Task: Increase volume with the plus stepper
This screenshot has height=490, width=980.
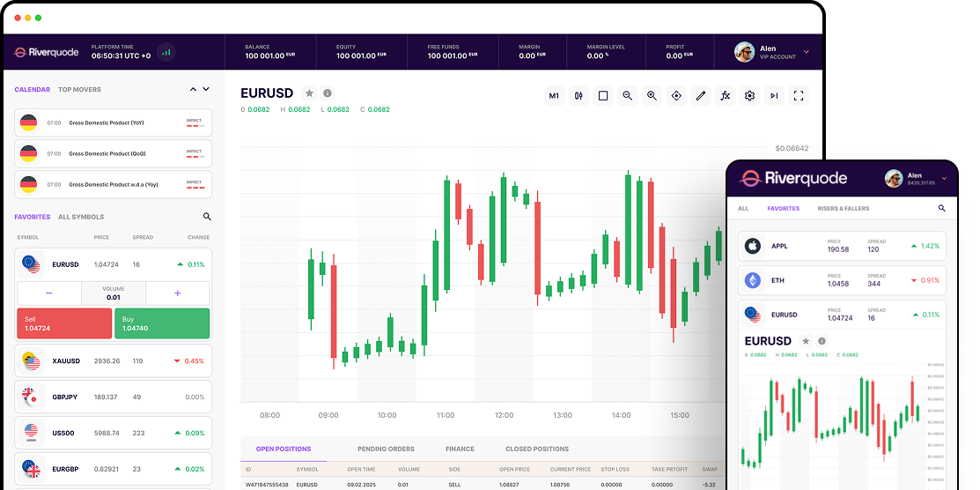Action: point(177,293)
